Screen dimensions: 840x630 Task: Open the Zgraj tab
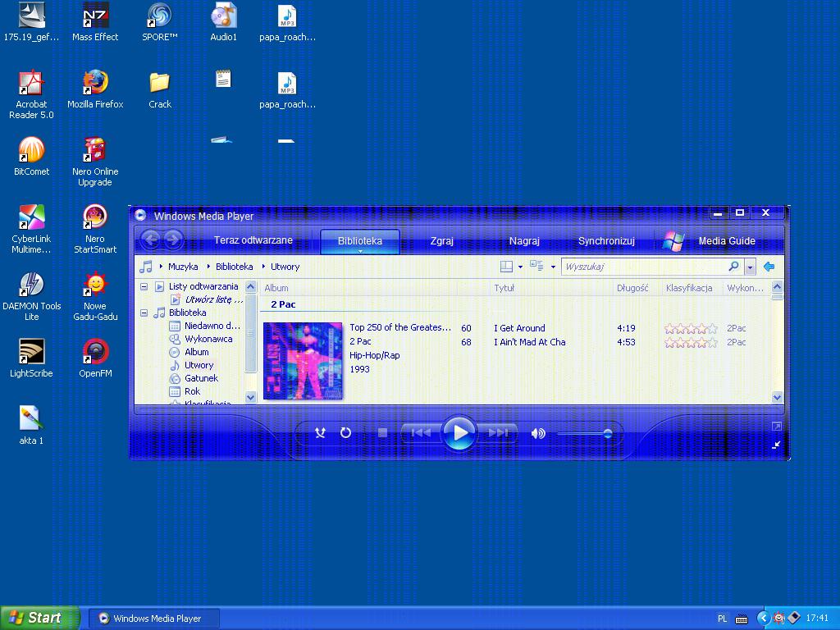441,241
